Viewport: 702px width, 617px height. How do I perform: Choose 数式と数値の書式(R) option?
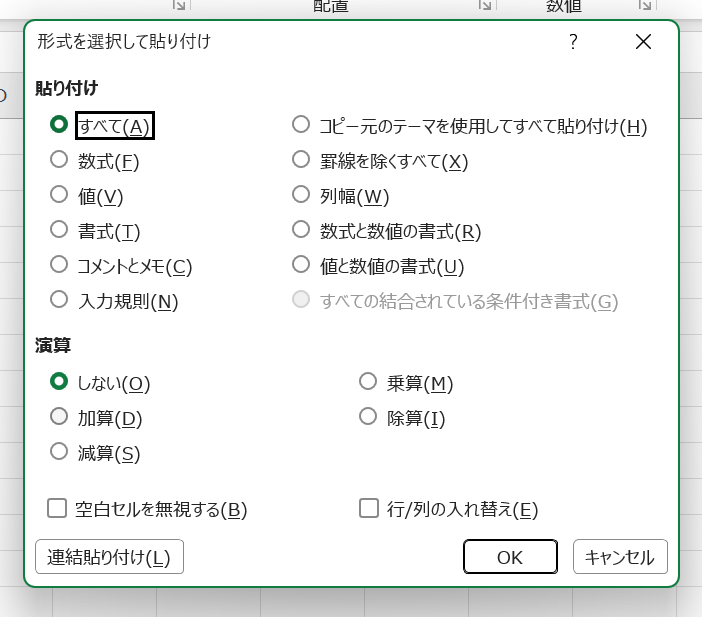(x=300, y=229)
